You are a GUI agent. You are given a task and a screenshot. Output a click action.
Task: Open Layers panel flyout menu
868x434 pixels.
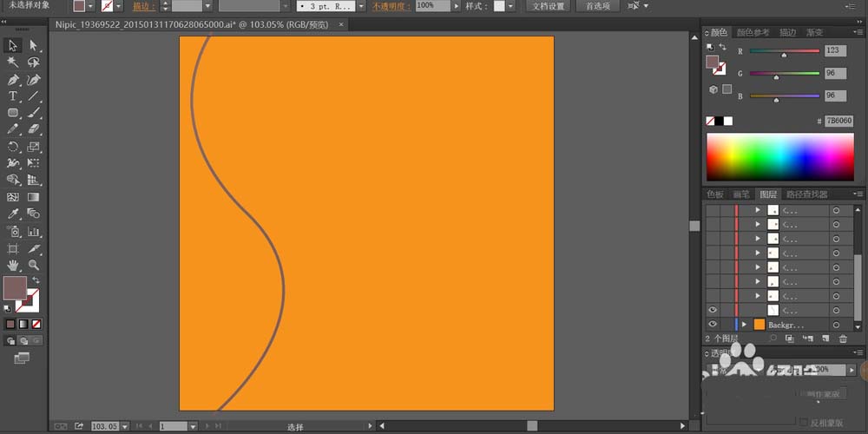(x=858, y=194)
